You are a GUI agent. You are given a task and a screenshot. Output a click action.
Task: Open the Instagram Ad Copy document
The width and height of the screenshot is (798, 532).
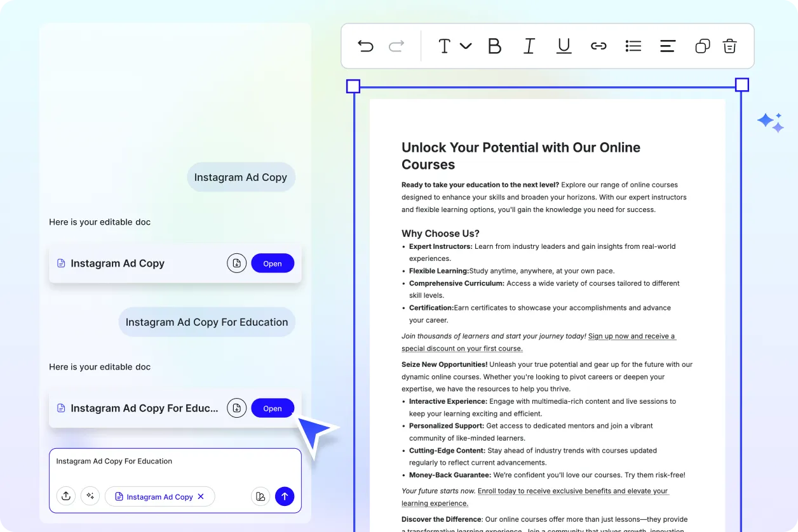pos(273,263)
